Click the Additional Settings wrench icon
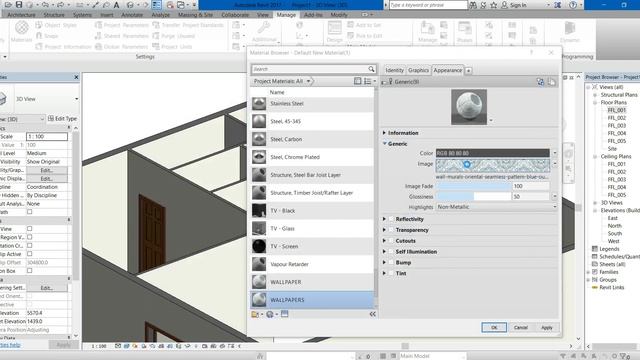Image resolution: width=640 pixels, height=360 pixels. [263, 28]
